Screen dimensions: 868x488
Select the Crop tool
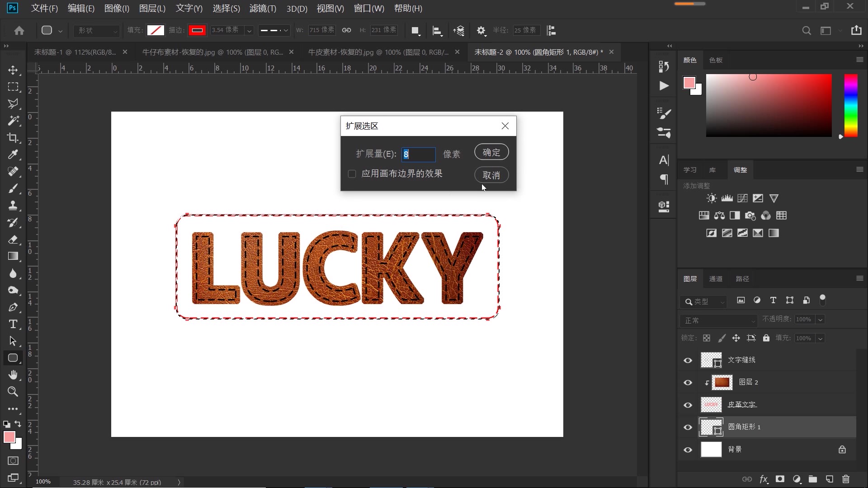tap(13, 138)
